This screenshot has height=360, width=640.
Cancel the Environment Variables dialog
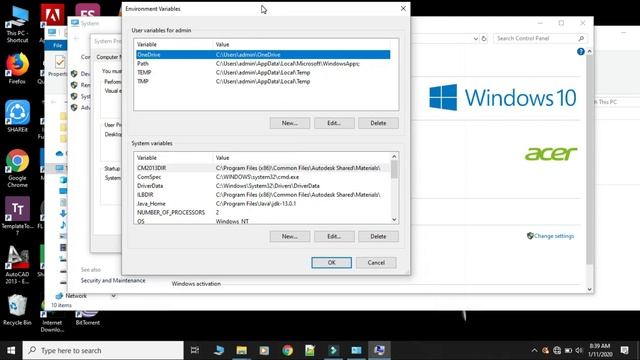click(376, 262)
